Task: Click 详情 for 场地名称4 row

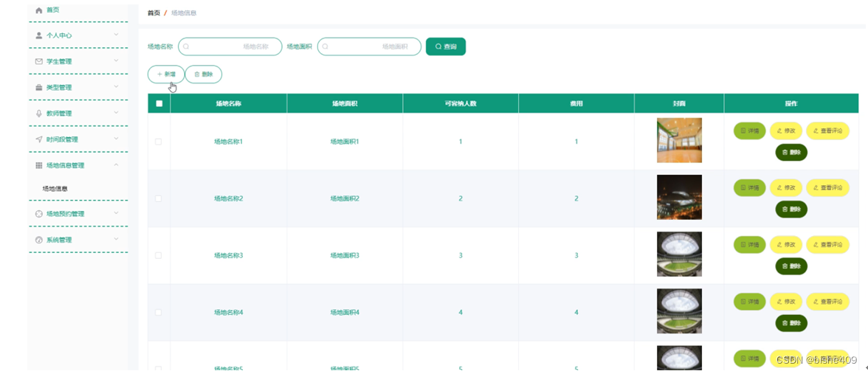Action: [x=750, y=302]
